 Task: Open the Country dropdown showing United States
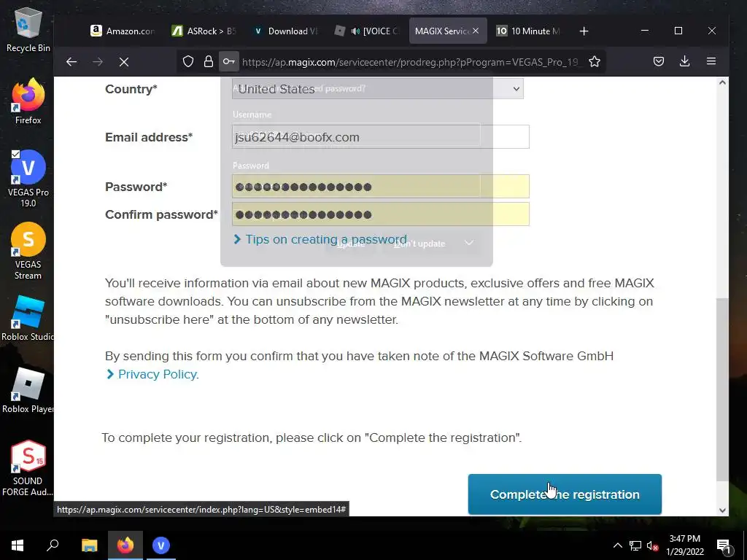377,88
